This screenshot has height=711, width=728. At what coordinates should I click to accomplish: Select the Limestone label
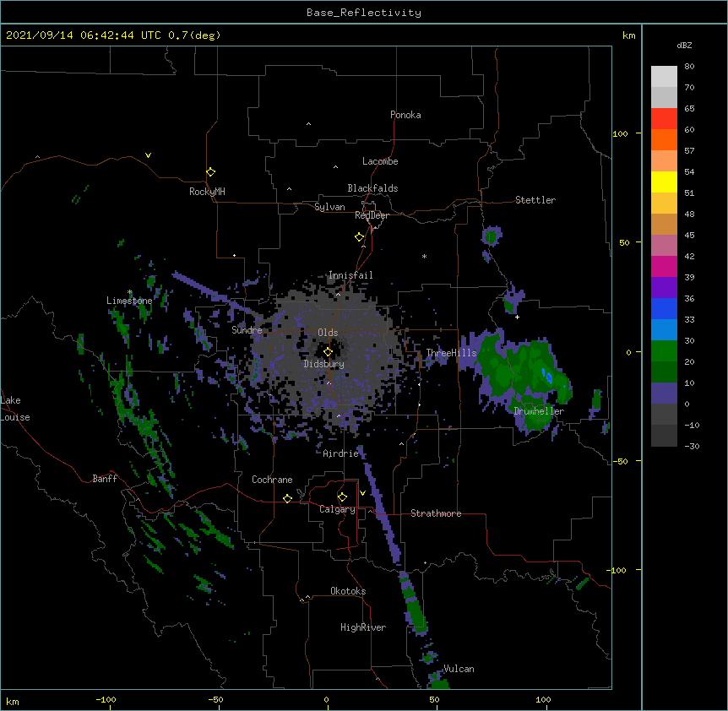click(x=129, y=301)
